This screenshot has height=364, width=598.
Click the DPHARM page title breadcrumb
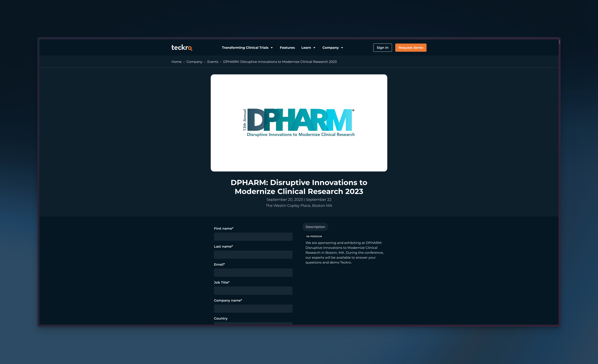(x=280, y=62)
